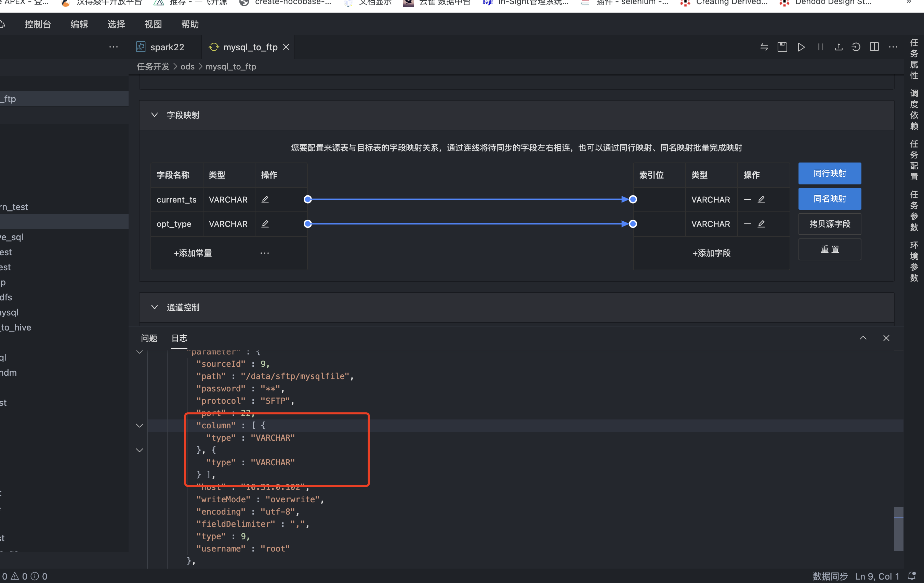
Task: Edit the current_ts source field pencil icon
Action: tap(265, 199)
